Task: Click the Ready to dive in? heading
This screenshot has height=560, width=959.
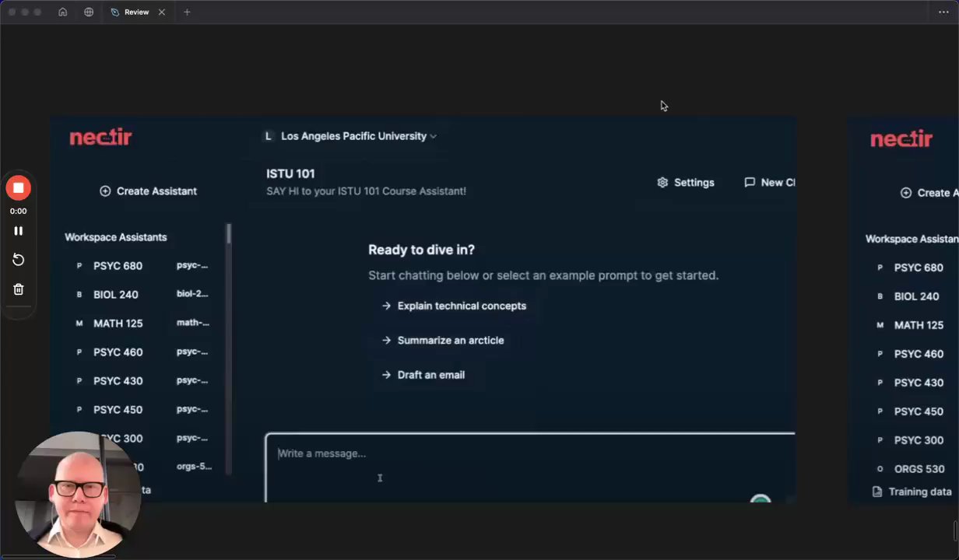Action: pos(421,250)
